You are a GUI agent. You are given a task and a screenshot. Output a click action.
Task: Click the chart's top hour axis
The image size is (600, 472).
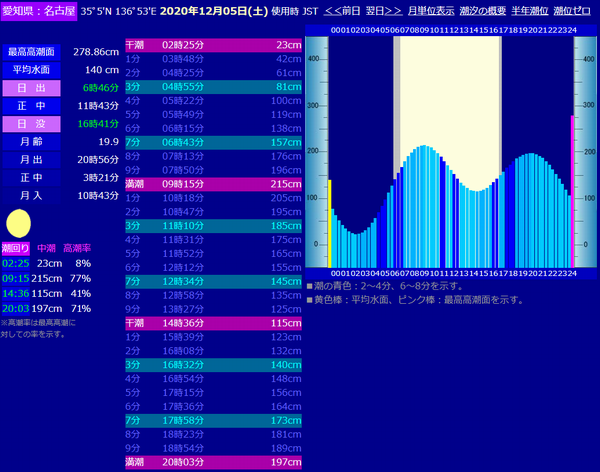point(453,30)
